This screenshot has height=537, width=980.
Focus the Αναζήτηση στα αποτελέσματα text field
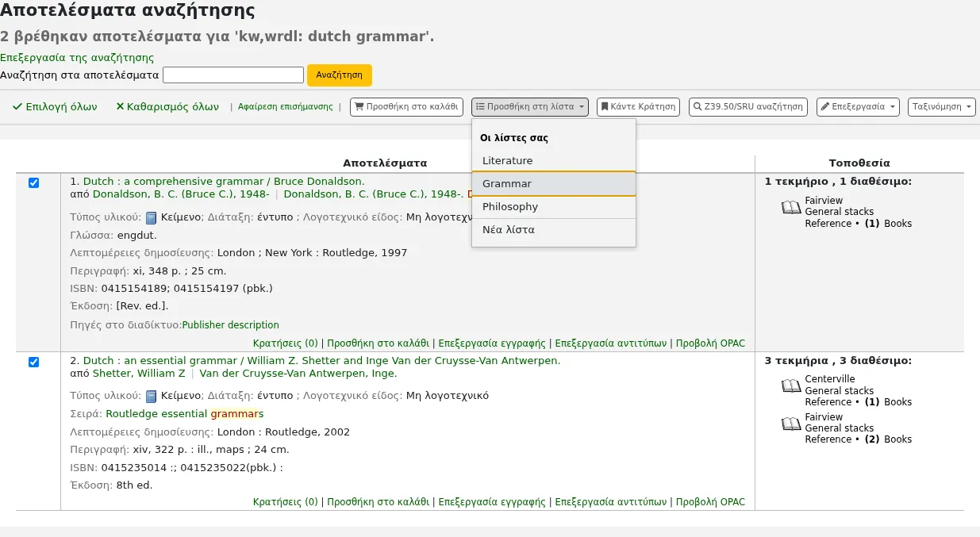pyautogui.click(x=233, y=75)
